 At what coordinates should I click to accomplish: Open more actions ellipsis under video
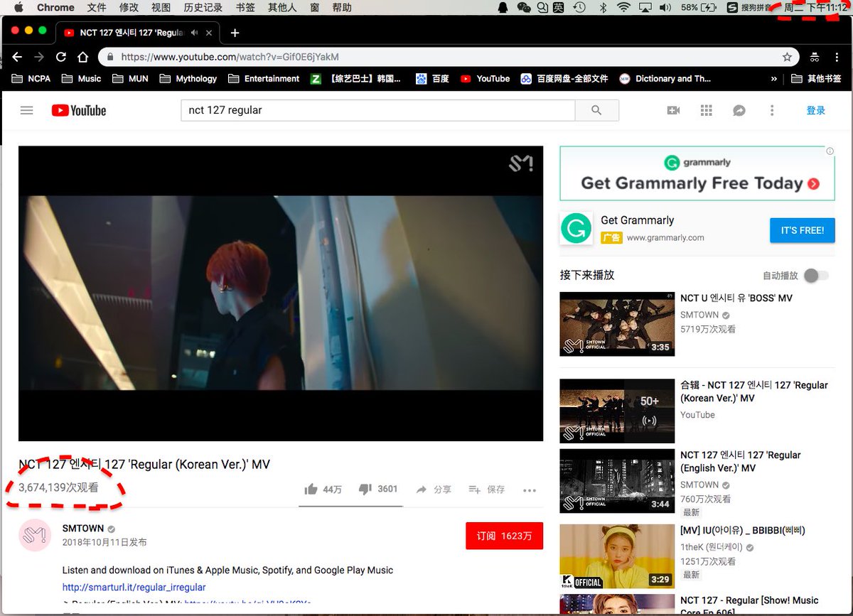[530, 490]
